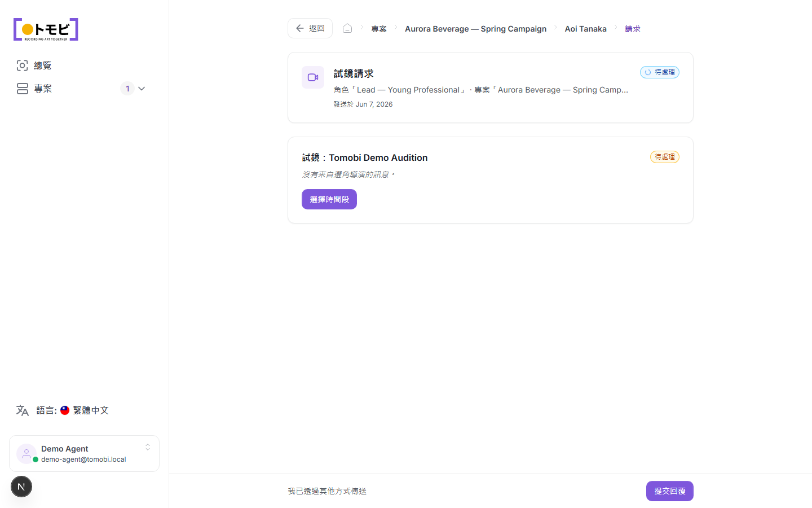
Task: Submit with the 提交回覆 button
Action: point(670,491)
